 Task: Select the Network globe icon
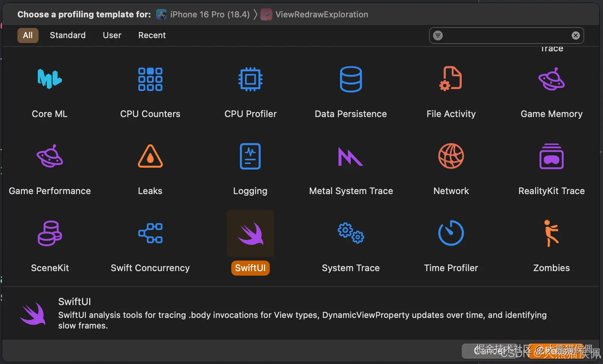pos(451,156)
